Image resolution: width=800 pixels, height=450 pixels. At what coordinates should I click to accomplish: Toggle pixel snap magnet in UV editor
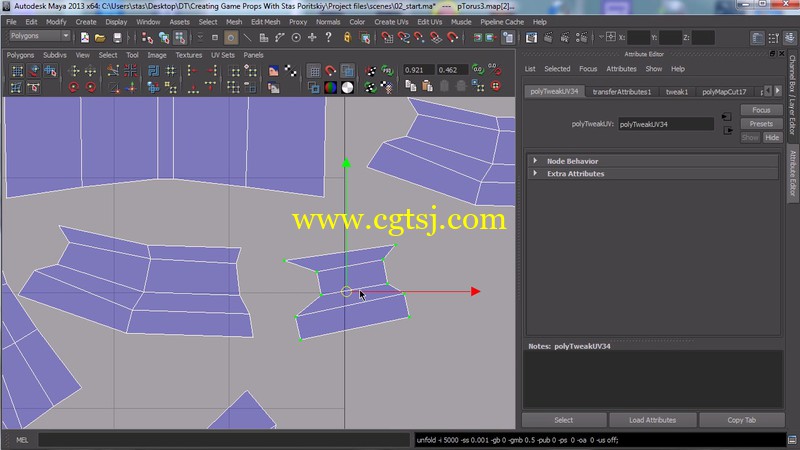click(331, 71)
